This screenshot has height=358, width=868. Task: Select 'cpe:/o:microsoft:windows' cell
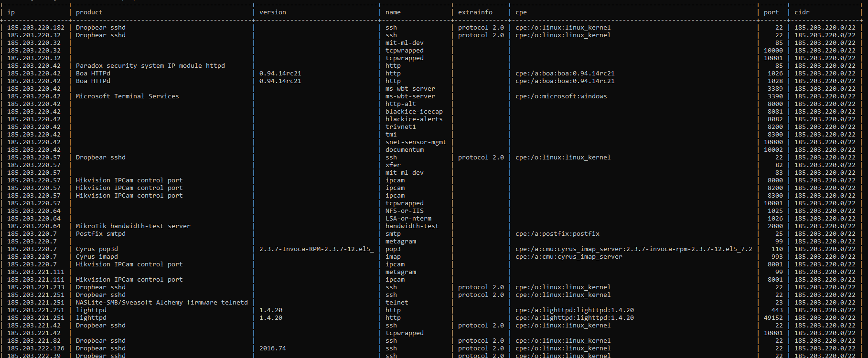click(x=561, y=96)
